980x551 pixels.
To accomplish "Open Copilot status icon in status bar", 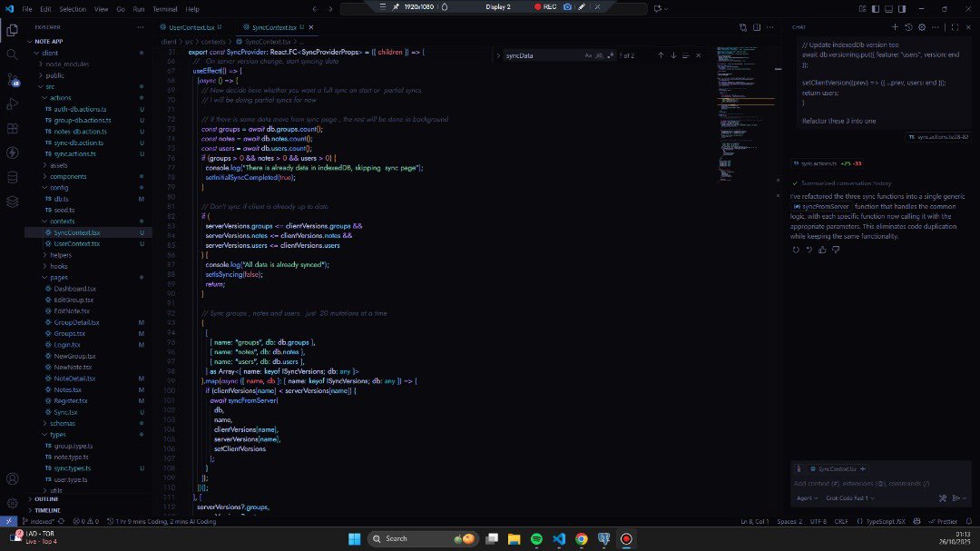I will [916, 522].
